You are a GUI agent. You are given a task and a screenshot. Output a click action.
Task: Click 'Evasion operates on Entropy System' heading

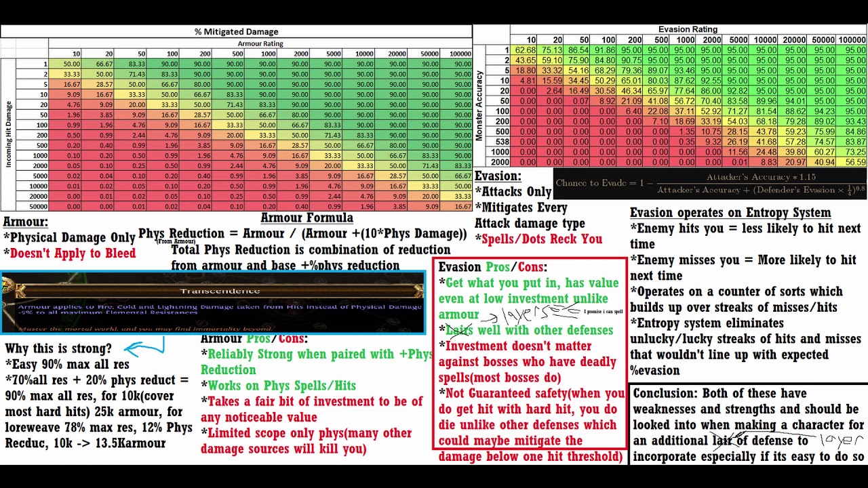730,212
